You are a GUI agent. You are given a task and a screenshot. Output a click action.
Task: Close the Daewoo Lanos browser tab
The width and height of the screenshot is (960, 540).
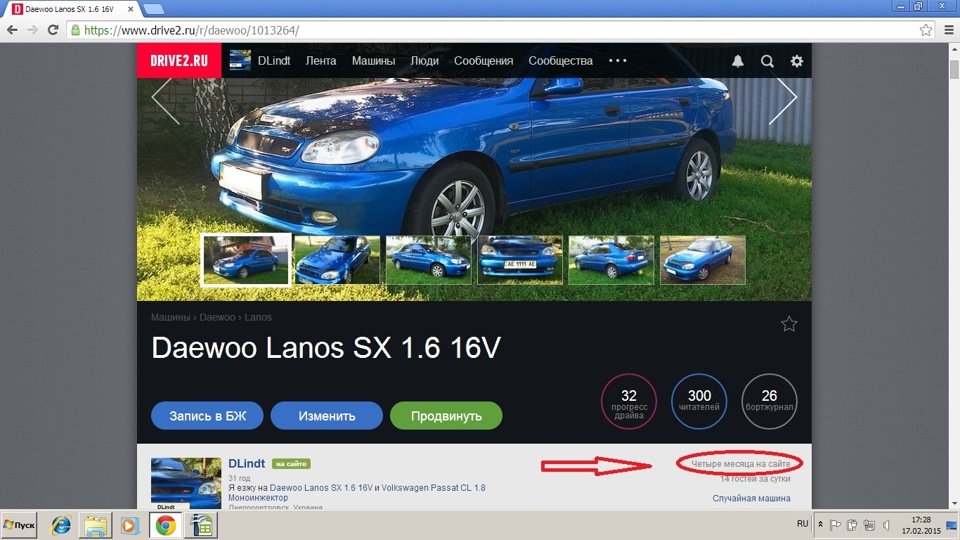(130, 9)
